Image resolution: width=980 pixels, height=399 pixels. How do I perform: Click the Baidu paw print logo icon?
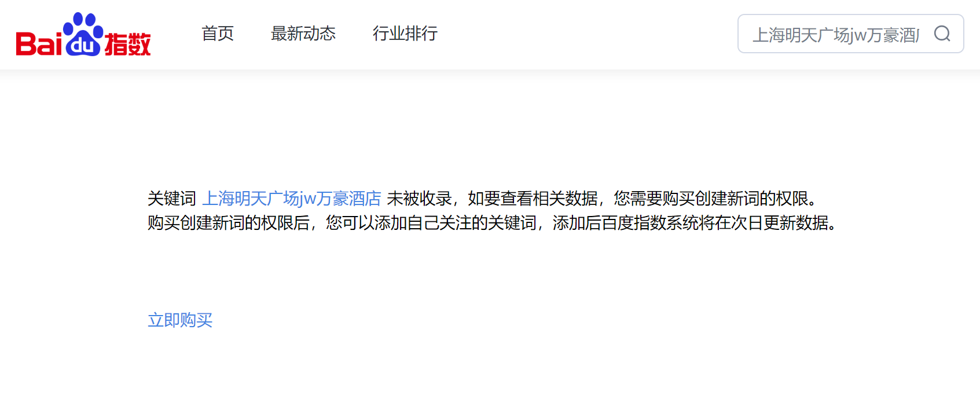click(84, 34)
